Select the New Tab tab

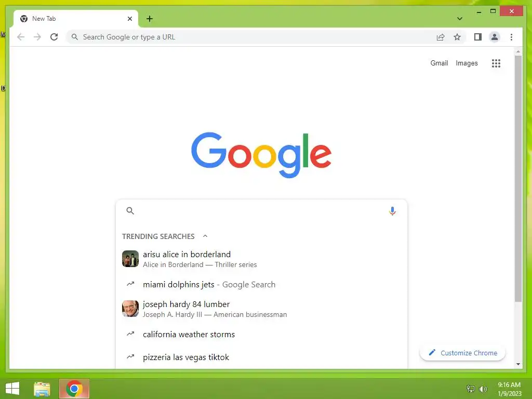[76, 19]
